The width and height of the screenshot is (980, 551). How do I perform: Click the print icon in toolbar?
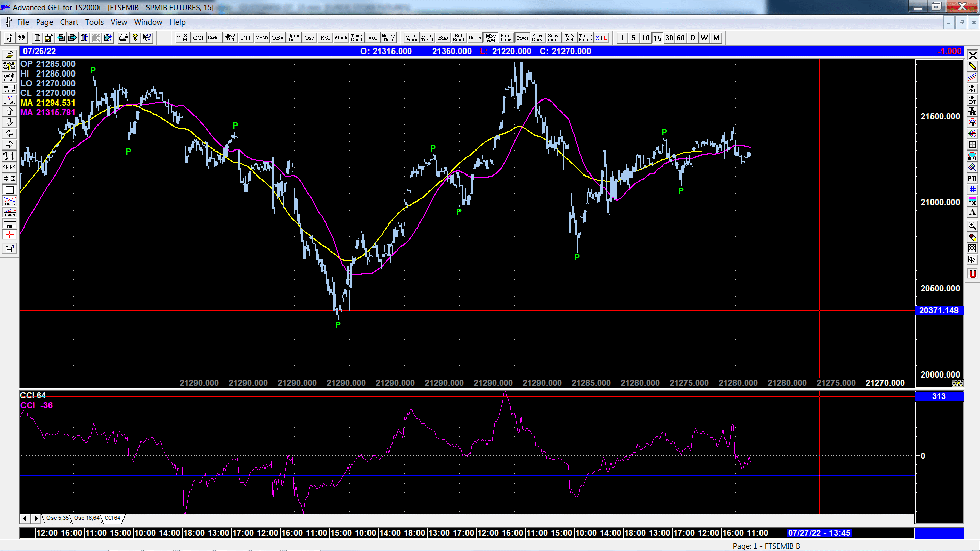123,38
